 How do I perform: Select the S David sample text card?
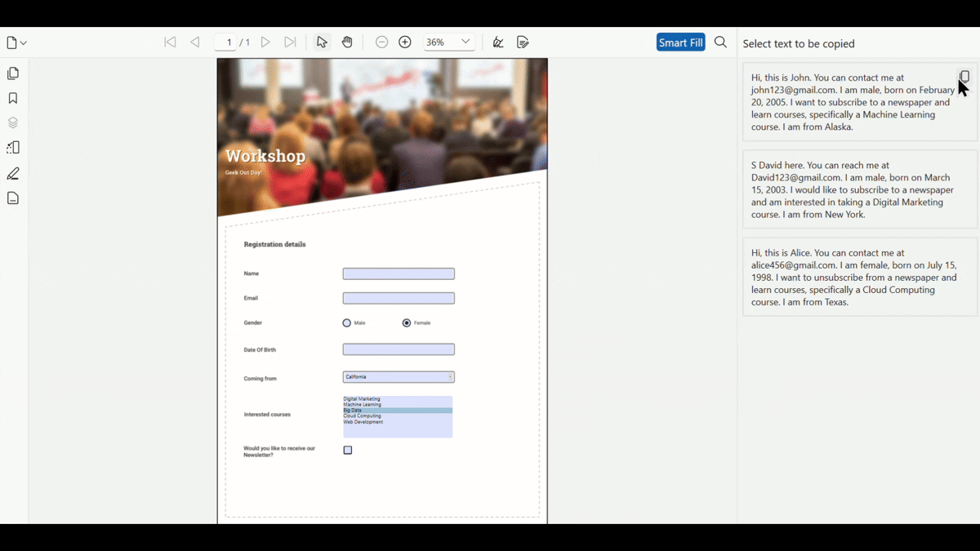(859, 189)
